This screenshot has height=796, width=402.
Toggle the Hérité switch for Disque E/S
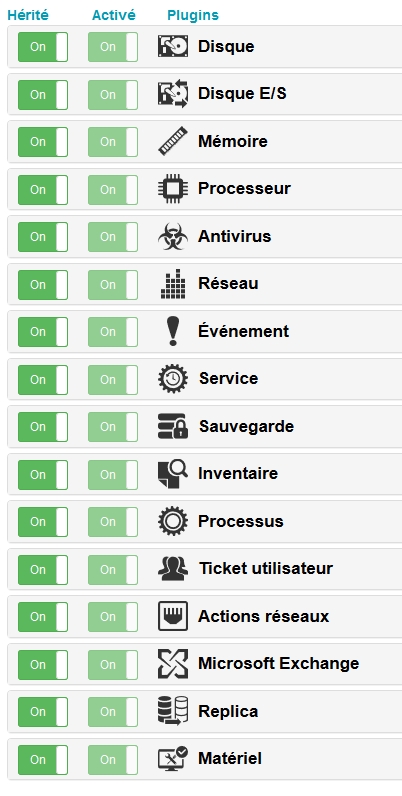pos(43,94)
